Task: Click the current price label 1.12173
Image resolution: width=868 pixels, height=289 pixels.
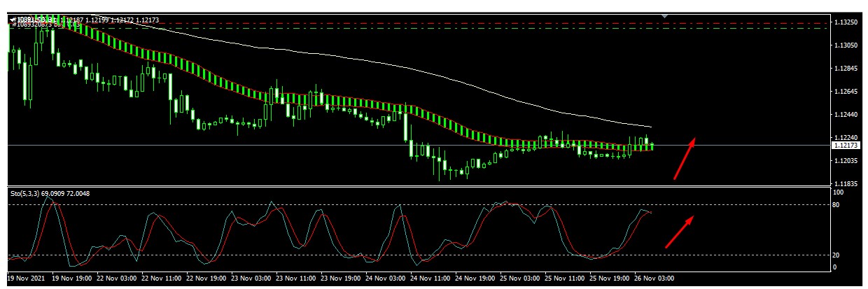Action: (846, 146)
